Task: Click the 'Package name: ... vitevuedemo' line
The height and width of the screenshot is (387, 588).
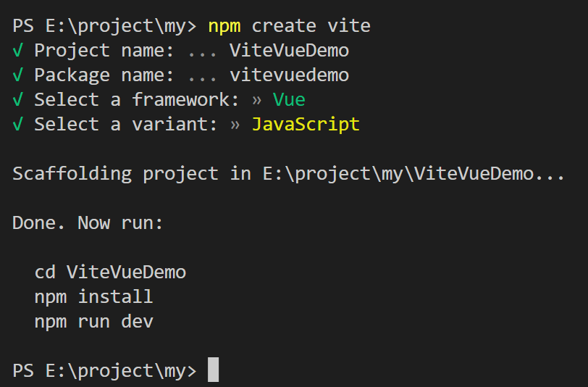Action: pos(181,75)
